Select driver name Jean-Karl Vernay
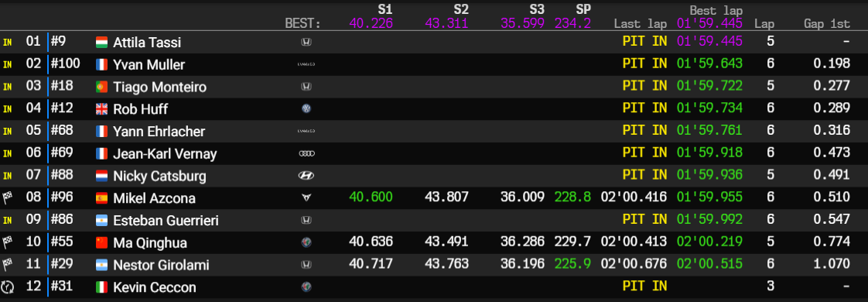This screenshot has height=302, width=868. click(x=165, y=154)
